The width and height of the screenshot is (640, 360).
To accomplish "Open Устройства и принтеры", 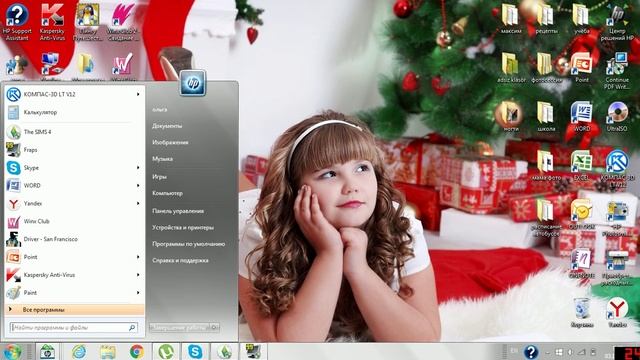I will pos(183,227).
